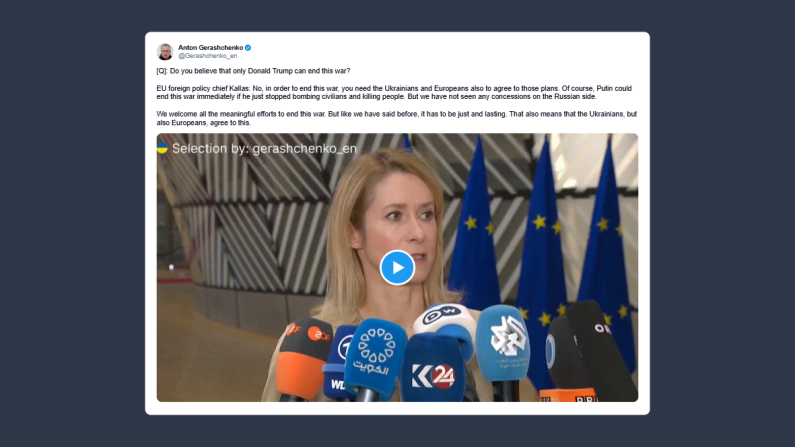Viewport: 795px width, 447px height.
Task: Click the orange ZDF microphone
Action: click(x=303, y=357)
